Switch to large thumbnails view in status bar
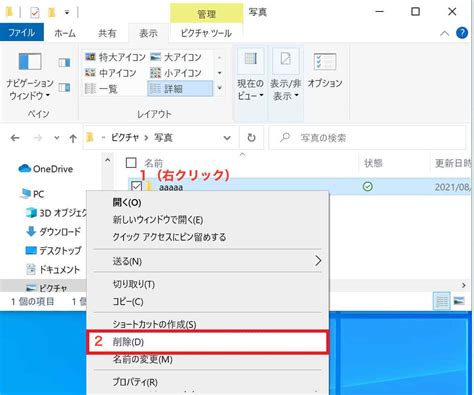 (x=459, y=301)
